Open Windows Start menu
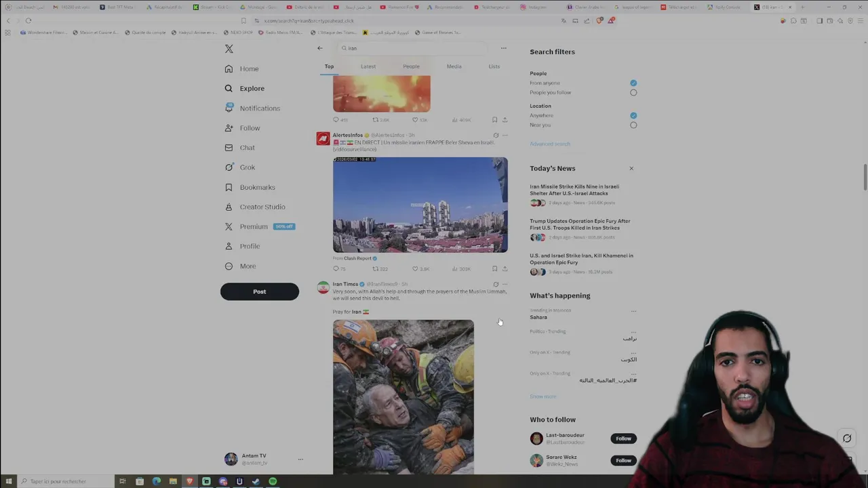 click(x=8, y=481)
